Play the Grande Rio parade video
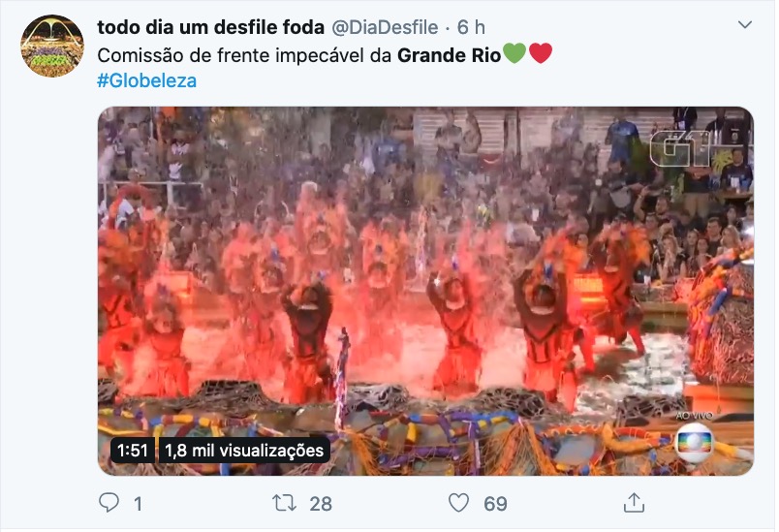The image size is (779, 532). coord(425,291)
